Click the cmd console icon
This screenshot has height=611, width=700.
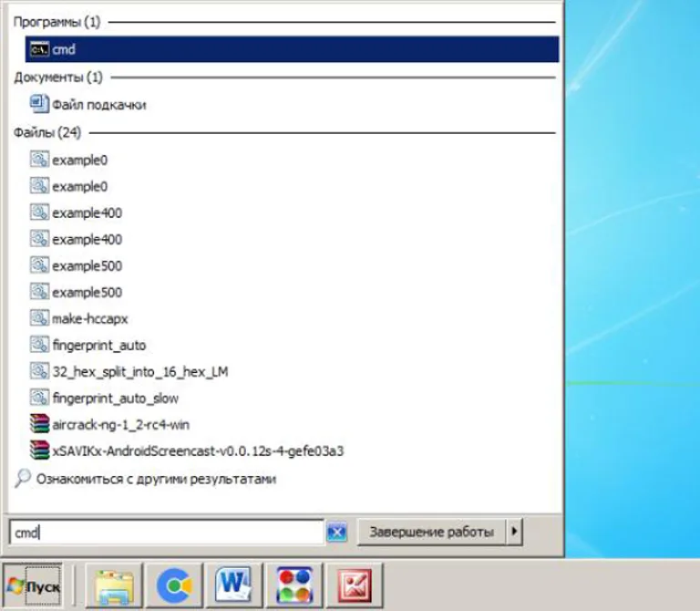click(39, 48)
